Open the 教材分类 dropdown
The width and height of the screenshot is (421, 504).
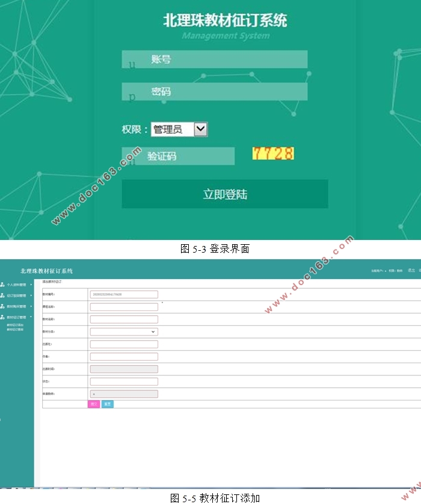click(x=124, y=332)
